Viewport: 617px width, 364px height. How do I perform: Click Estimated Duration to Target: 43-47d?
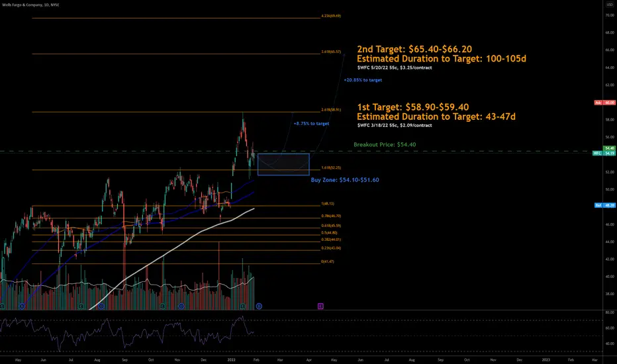(x=436, y=116)
